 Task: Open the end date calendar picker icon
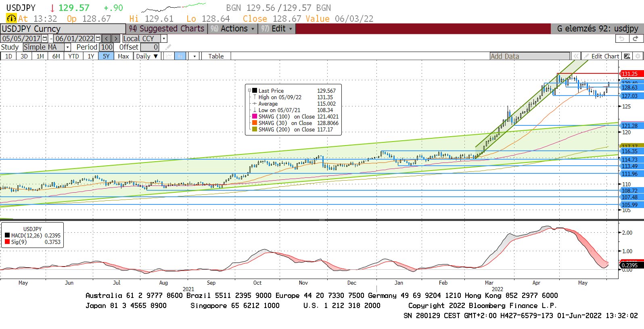coord(98,39)
